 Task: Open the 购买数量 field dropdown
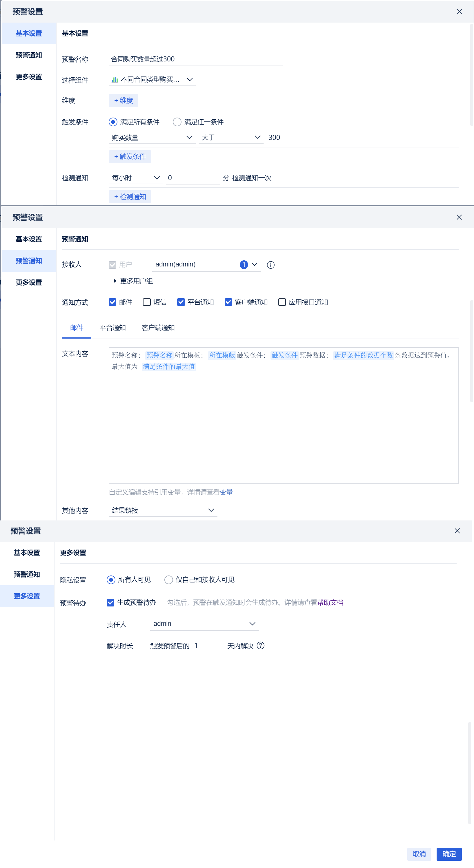click(x=152, y=138)
